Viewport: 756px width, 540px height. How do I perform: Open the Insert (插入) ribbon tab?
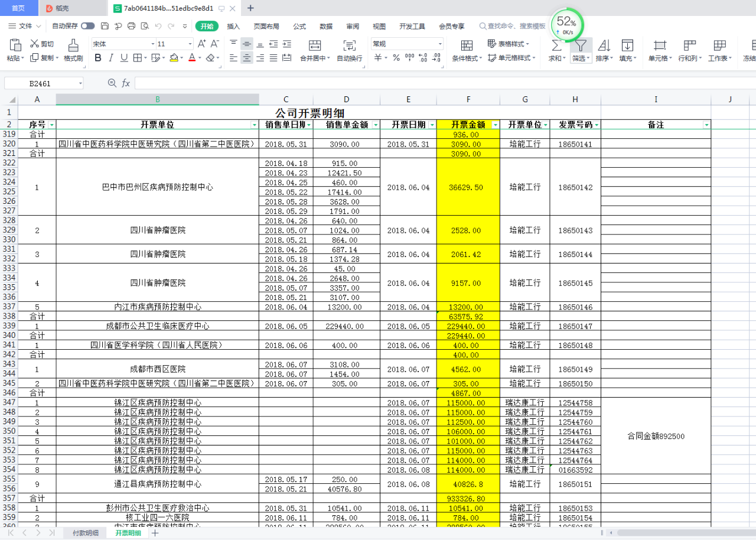pyautogui.click(x=233, y=26)
